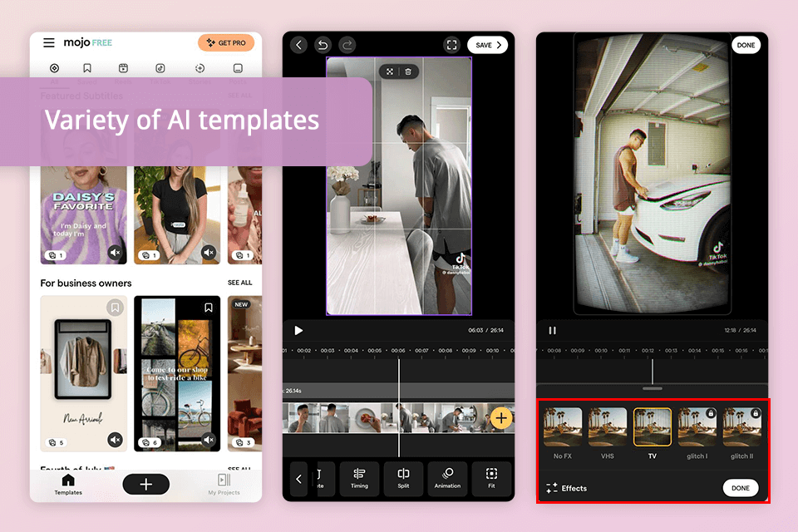Select the Stories category icon
This screenshot has height=532, width=798.
click(199, 68)
